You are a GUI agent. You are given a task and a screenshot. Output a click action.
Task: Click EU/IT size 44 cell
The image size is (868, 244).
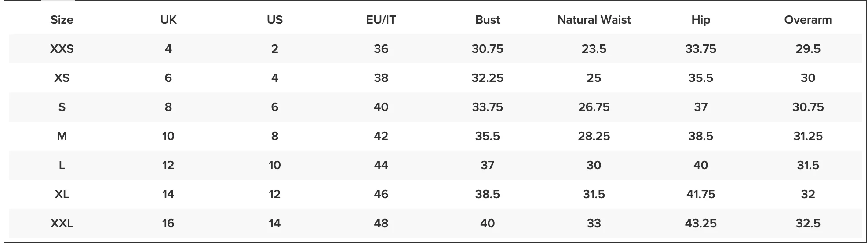tap(381, 165)
